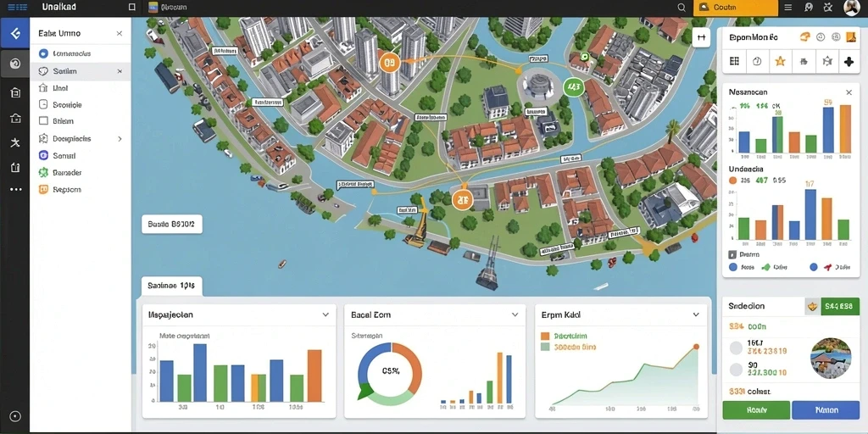
Task: Click the crown icon beside Sndedion
Action: (x=812, y=305)
